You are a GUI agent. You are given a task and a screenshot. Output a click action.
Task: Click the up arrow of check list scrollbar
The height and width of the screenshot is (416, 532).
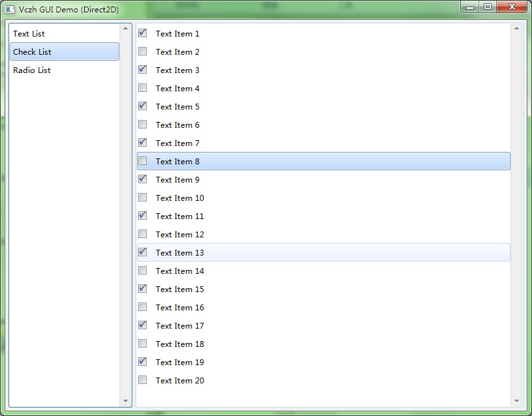coord(516,28)
